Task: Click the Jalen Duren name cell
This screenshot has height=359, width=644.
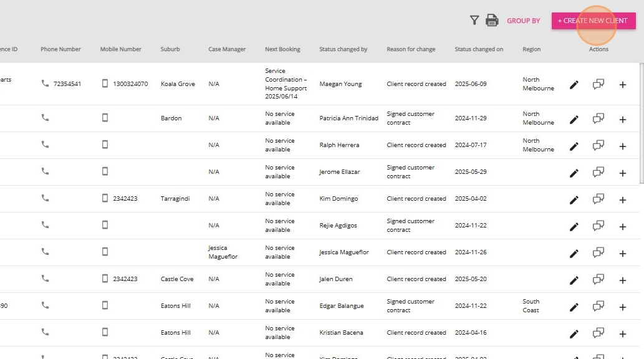Action: pyautogui.click(x=335, y=279)
